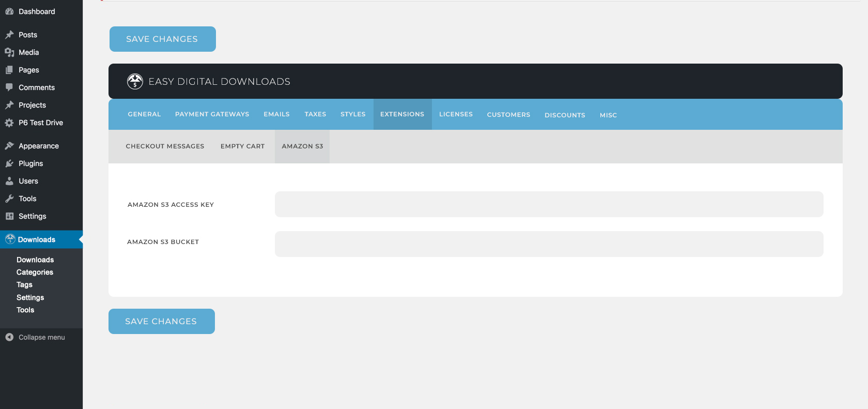The width and height of the screenshot is (868, 409).
Task: Open the Licenses tab
Action: coord(456,114)
